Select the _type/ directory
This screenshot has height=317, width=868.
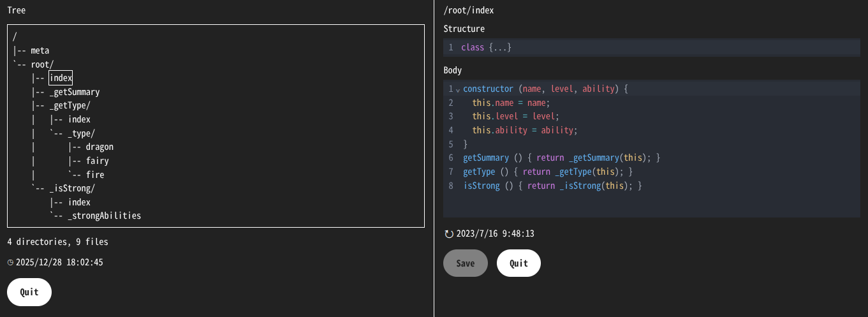(81, 133)
